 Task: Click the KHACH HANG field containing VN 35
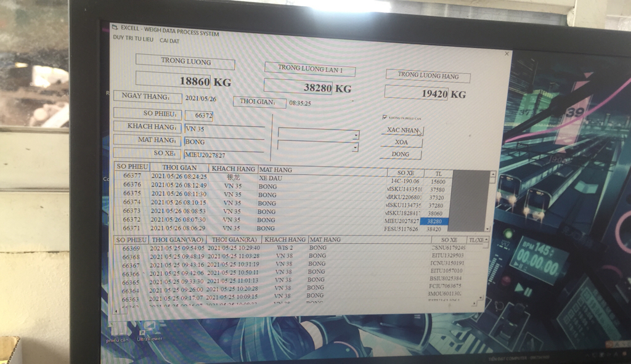pyautogui.click(x=224, y=129)
